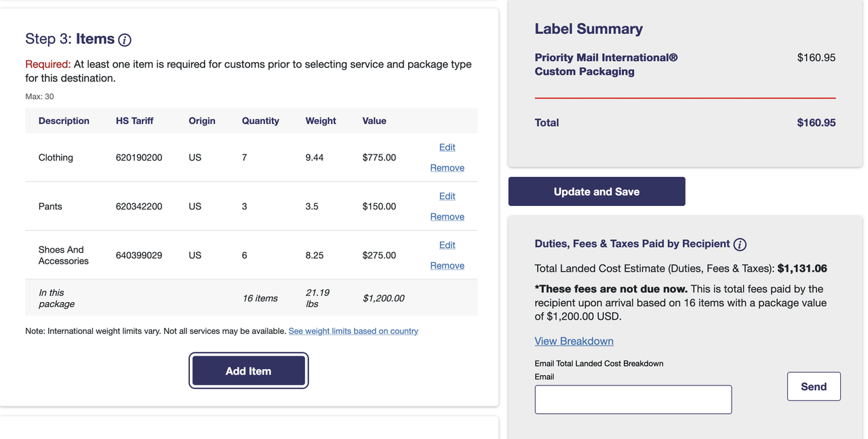Viewport: 868px width, 439px height.
Task: Edit the Clothing item row
Action: pos(447,147)
